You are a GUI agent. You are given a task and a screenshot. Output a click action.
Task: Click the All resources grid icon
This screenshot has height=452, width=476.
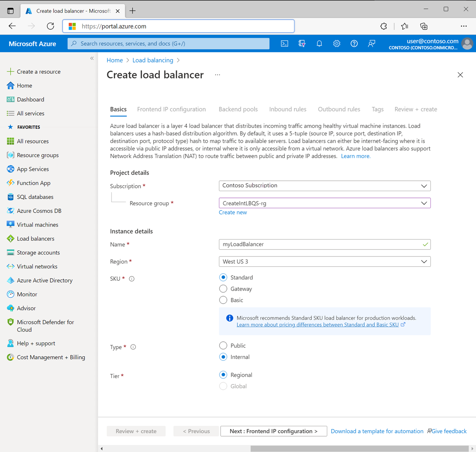(10, 141)
